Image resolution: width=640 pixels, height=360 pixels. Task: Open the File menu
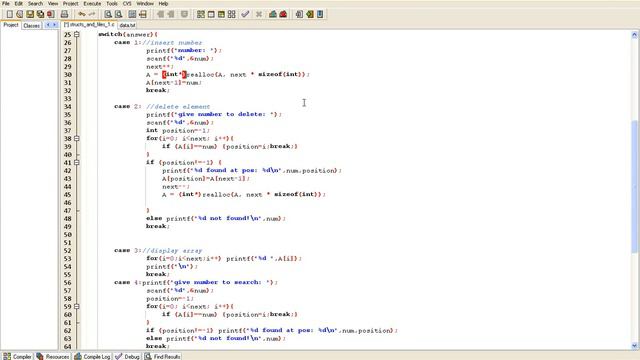click(6, 3)
